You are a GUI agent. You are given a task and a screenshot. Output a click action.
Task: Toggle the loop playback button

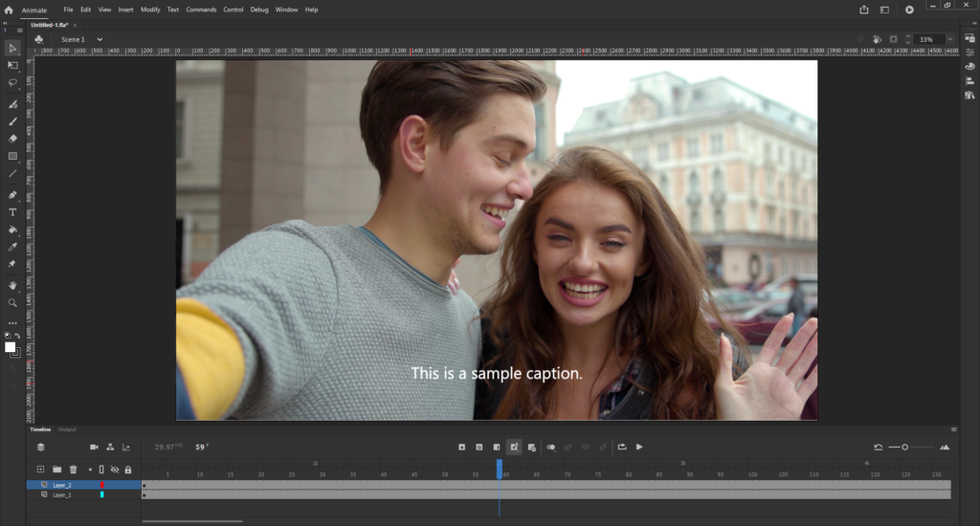pyautogui.click(x=622, y=447)
